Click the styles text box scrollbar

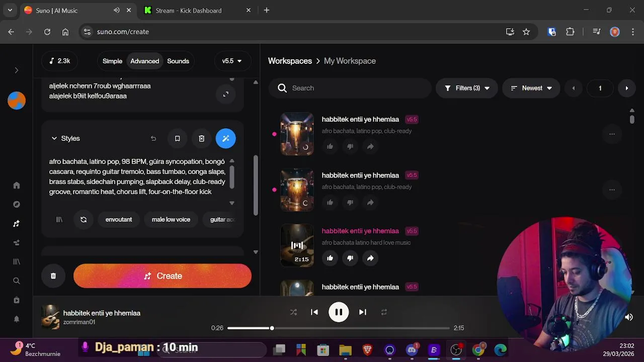point(232,176)
